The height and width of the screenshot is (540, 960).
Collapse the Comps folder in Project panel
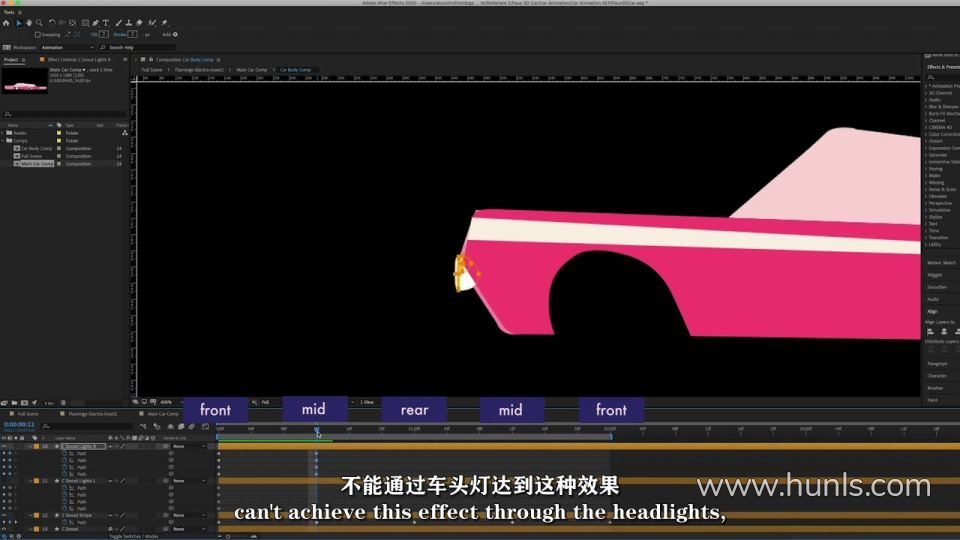click(3, 140)
